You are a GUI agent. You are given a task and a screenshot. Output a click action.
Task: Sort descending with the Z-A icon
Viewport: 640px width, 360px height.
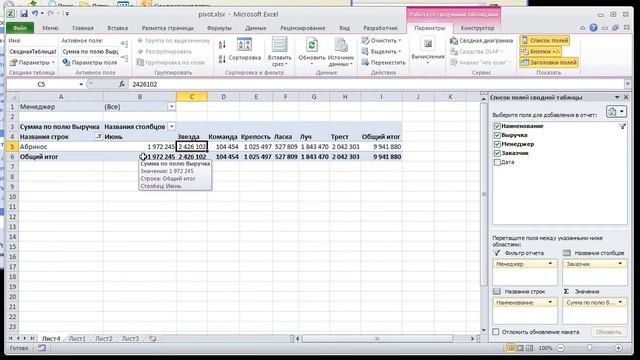point(222,59)
